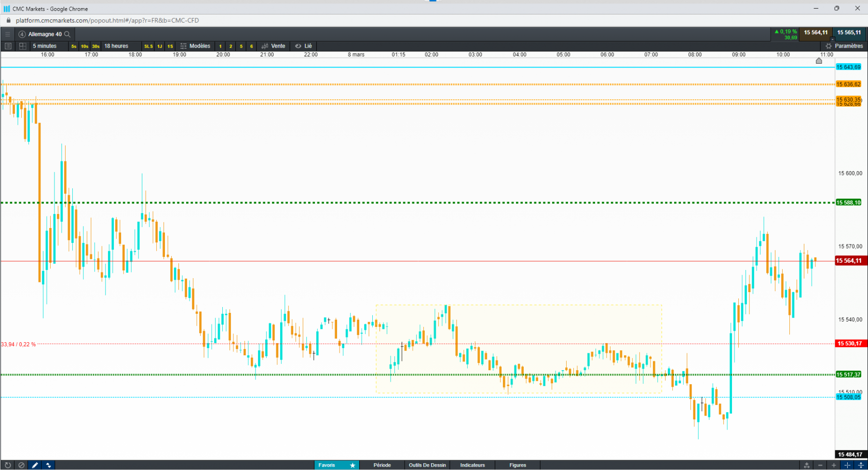Screen dimensions: 868x470
Task: Select the orange 15 636,62 price label
Action: click(x=849, y=84)
